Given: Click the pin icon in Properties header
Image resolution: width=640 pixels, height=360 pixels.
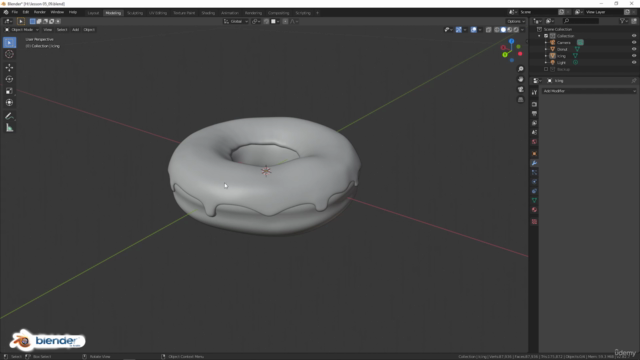Looking at the screenshot, I should 633,81.
